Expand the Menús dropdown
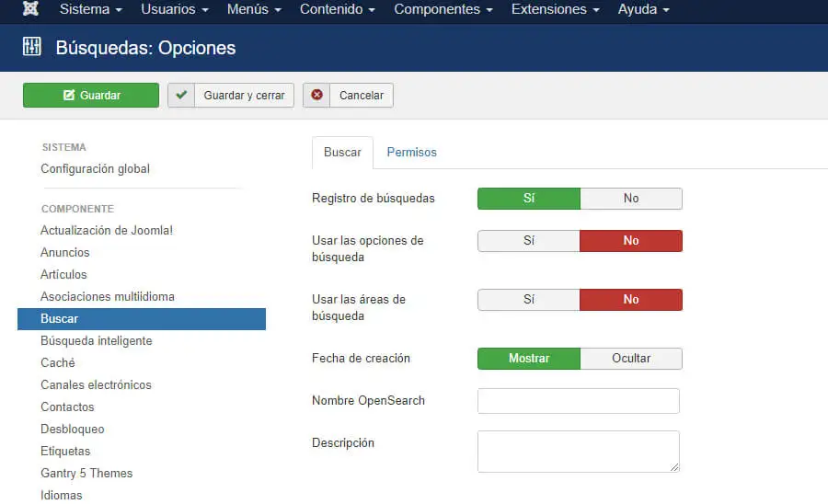This screenshot has width=828, height=504. [254, 9]
